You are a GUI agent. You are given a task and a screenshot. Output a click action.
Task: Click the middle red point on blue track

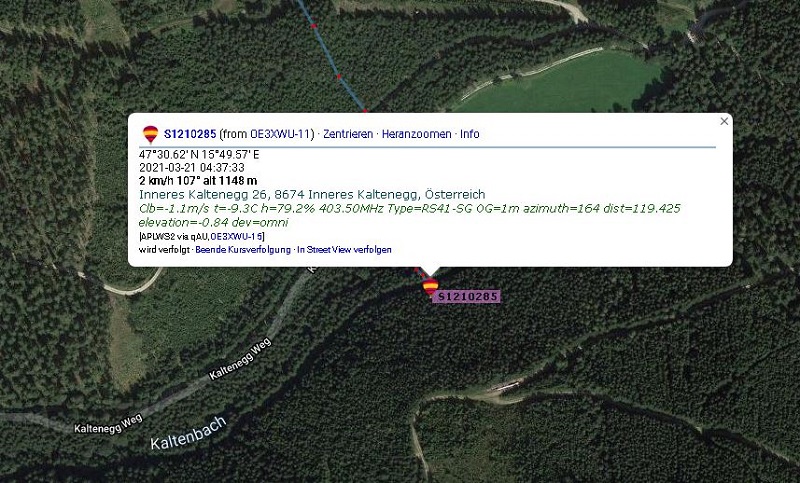pos(339,77)
